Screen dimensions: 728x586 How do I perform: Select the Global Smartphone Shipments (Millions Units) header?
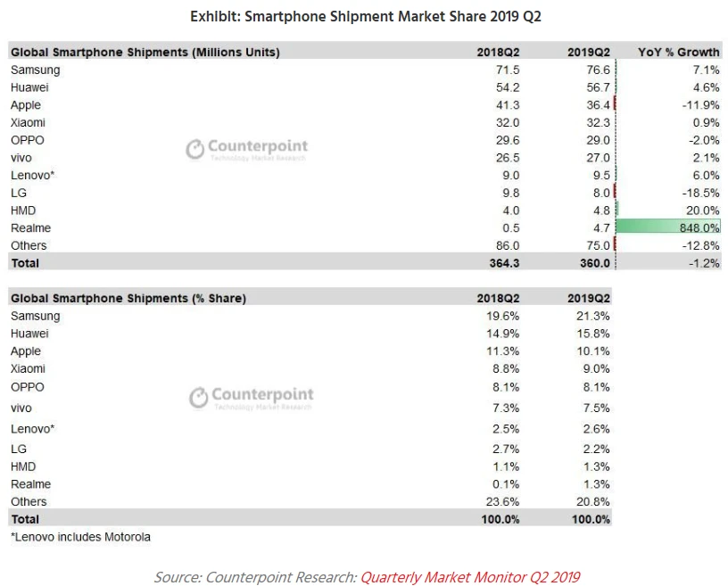[x=145, y=52]
